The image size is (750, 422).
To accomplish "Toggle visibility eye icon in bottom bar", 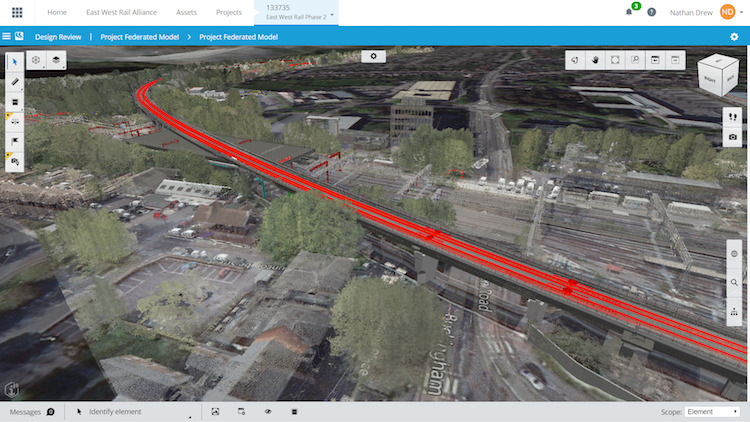I will 268,411.
